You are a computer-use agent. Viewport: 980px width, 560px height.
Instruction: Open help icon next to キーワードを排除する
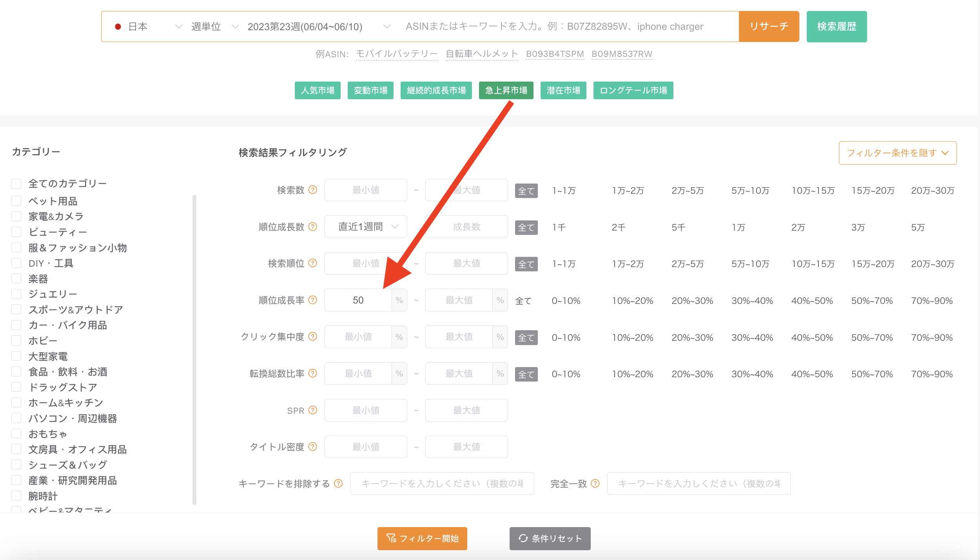pos(338,484)
